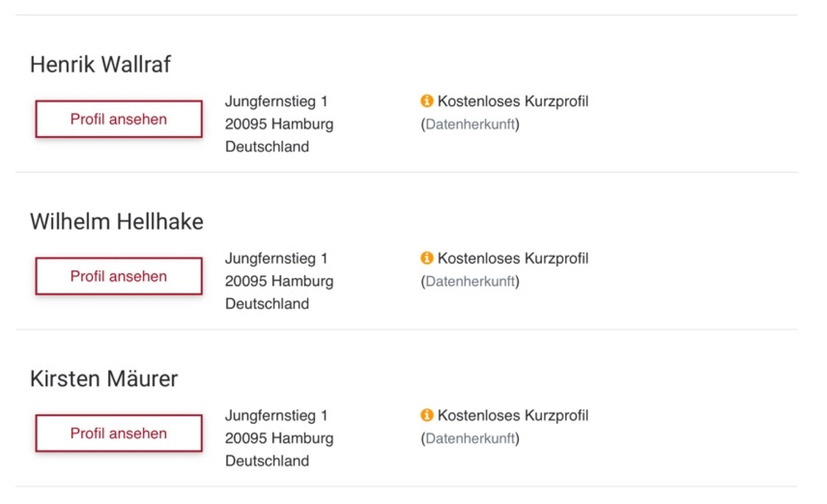Click the Wilhelm Hellhake name heading

point(117,222)
